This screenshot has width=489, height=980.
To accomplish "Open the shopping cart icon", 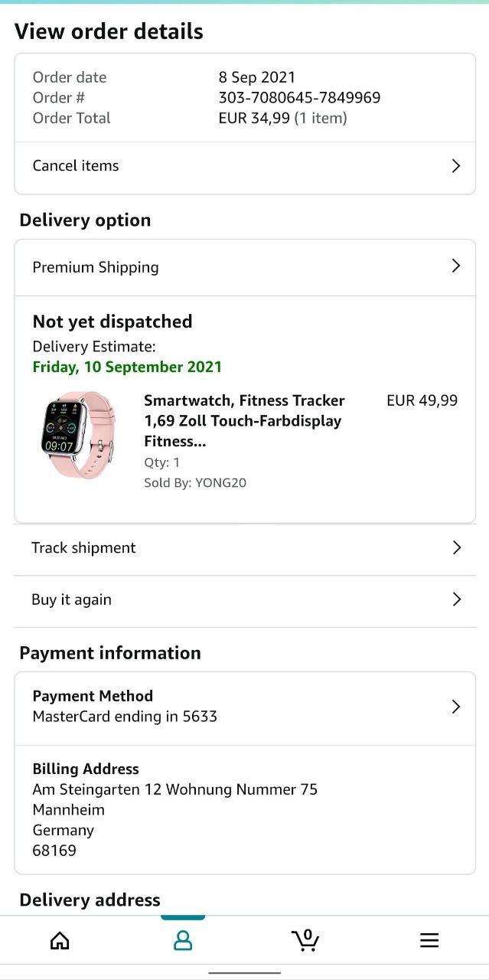I will [x=305, y=939].
